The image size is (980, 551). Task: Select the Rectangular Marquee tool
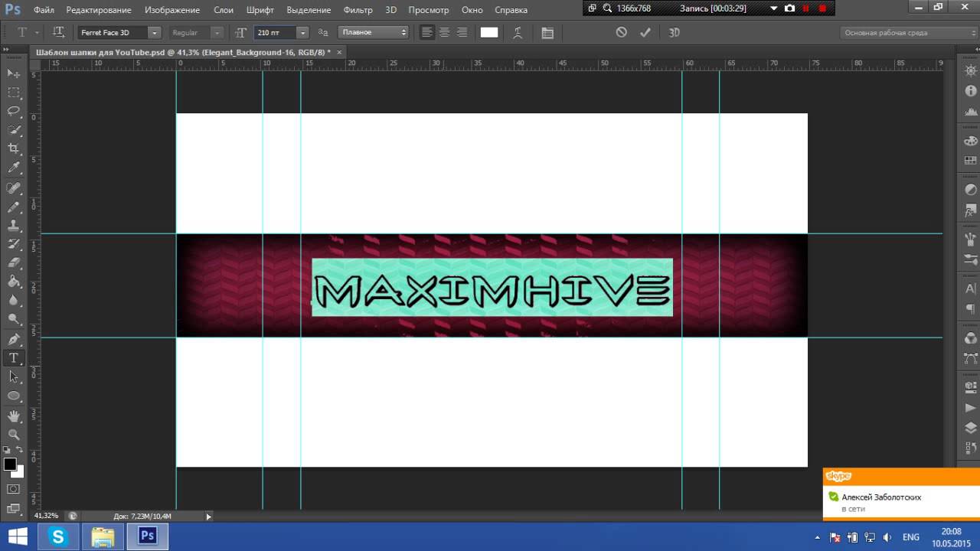click(14, 92)
